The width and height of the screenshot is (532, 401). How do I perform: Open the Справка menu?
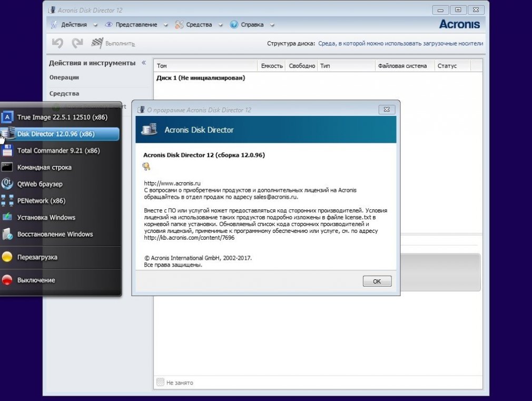pyautogui.click(x=252, y=25)
